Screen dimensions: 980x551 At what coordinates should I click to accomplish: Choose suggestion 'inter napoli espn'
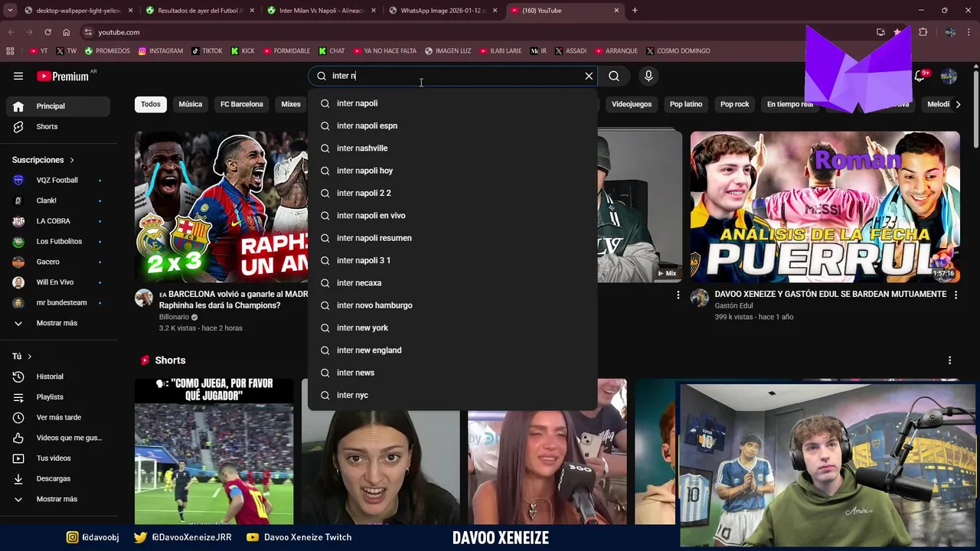(x=452, y=126)
